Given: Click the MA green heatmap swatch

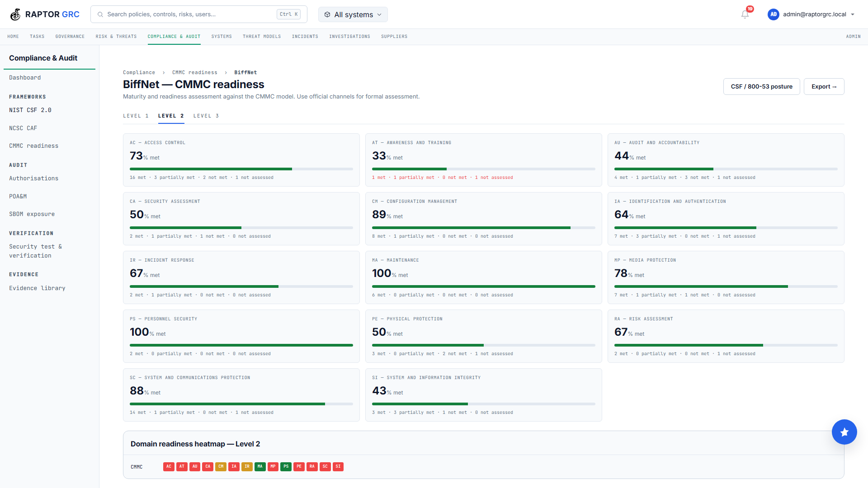Looking at the screenshot, I should (x=260, y=467).
